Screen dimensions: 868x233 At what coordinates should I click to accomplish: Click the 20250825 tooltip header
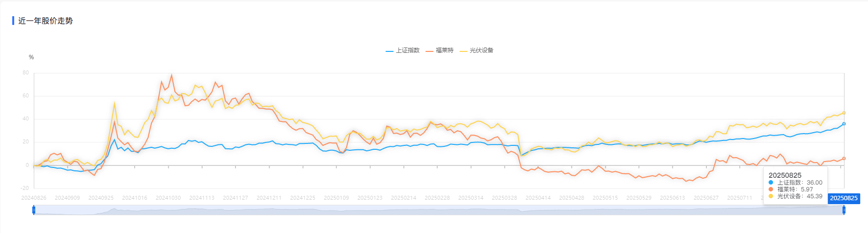pyautogui.click(x=785, y=175)
